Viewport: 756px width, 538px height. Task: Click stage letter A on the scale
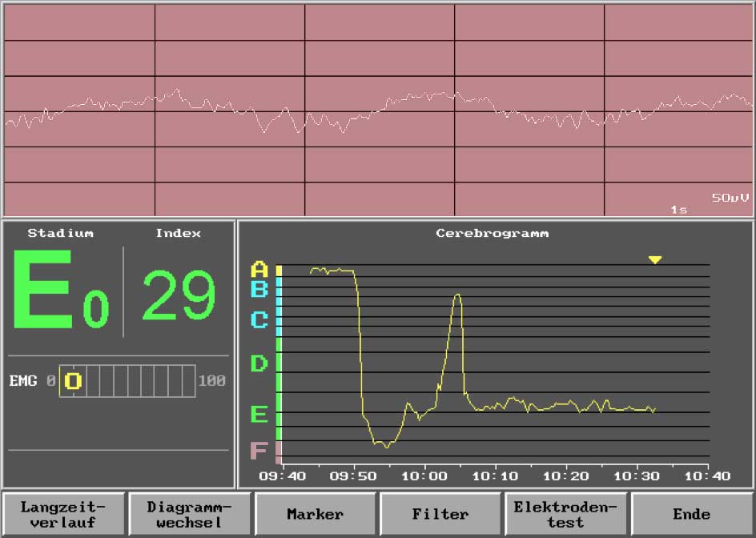(259, 270)
